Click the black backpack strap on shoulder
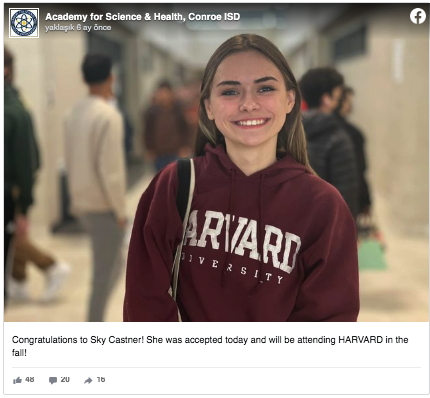Image resolution: width=430 pixels, height=398 pixels. tap(183, 190)
